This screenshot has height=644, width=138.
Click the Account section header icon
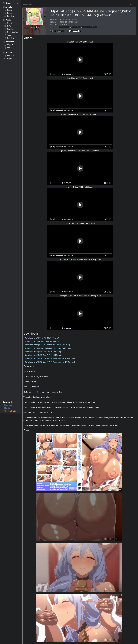pyautogui.click(x=4, y=52)
